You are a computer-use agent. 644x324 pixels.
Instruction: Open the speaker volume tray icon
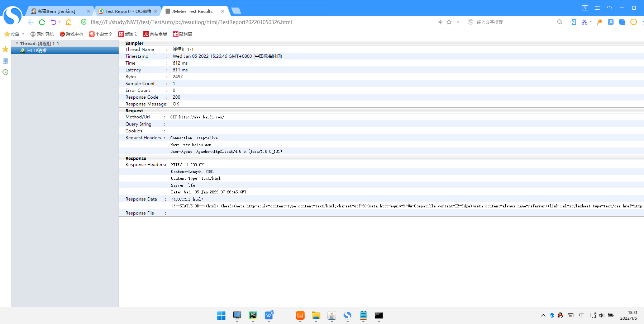click(601, 315)
